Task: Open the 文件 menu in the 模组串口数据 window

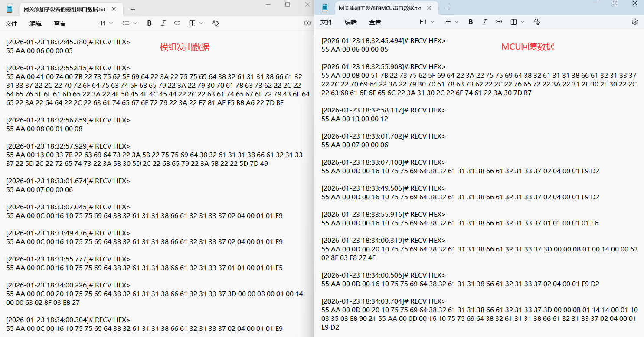Action: click(11, 23)
